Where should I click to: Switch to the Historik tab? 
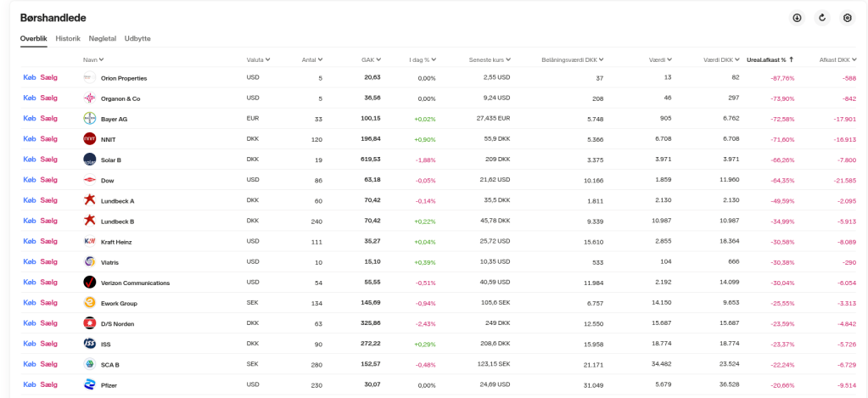click(x=68, y=38)
